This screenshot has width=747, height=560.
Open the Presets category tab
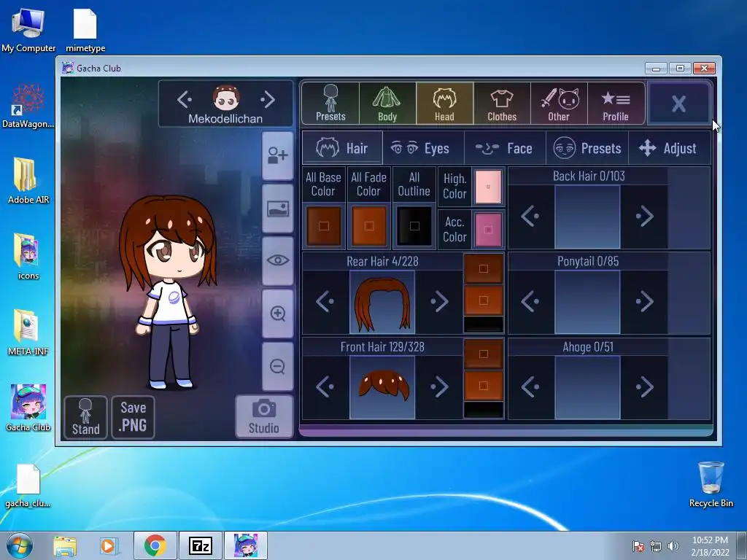coord(330,104)
